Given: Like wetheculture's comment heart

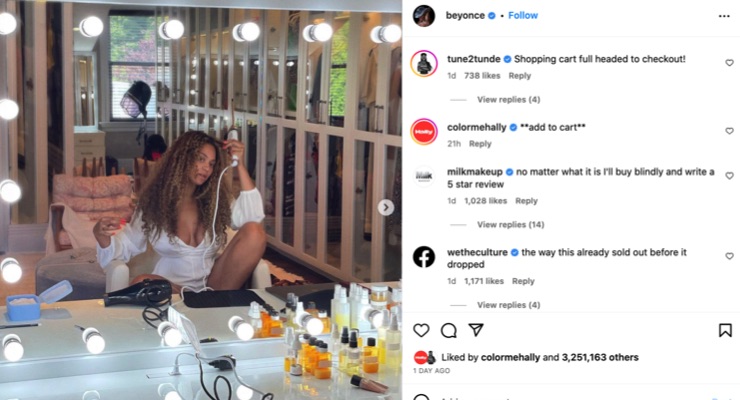Looking at the screenshot, I should (729, 256).
